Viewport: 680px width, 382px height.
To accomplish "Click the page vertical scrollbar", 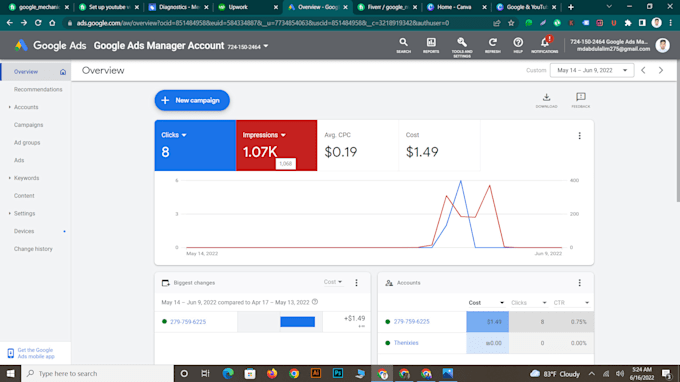I will 677,130.
